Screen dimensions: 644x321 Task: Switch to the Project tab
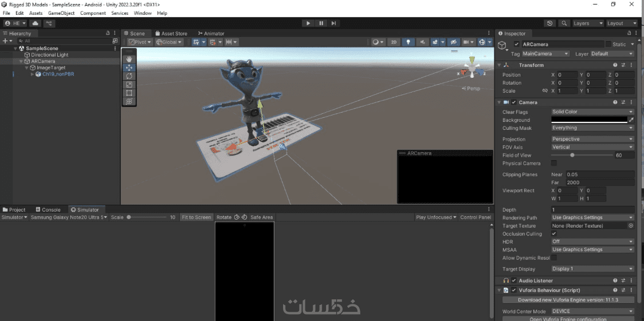coord(14,209)
